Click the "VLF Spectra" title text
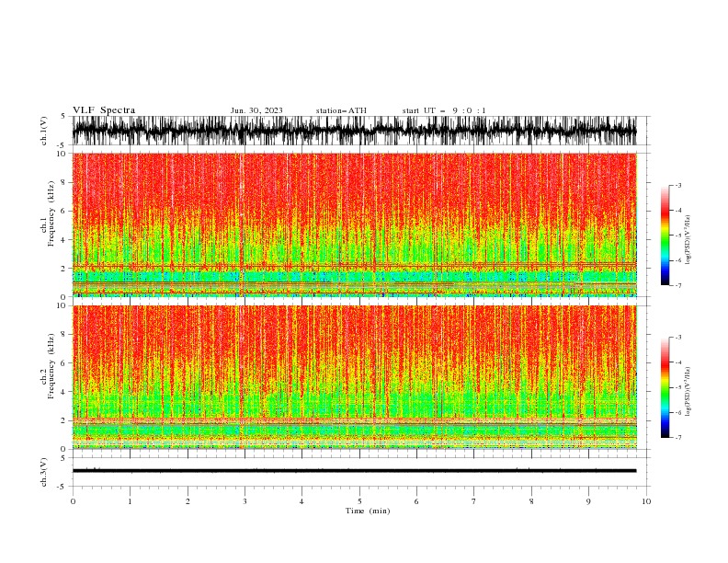The image size is (728, 563). (x=104, y=110)
